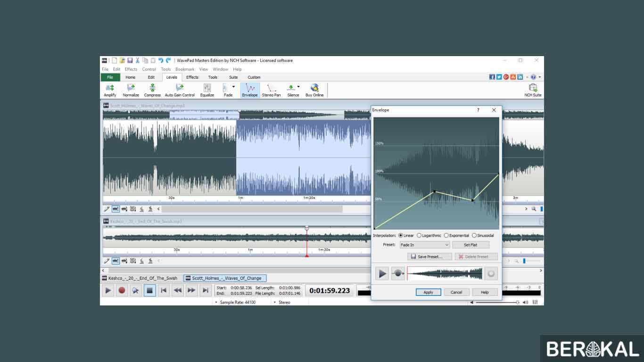Open the Bookmark menu

[x=185, y=69]
